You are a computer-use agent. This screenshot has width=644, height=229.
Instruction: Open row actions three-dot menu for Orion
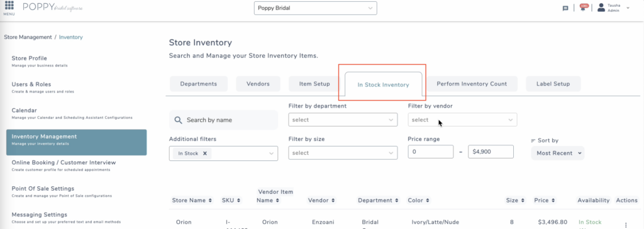626,225
